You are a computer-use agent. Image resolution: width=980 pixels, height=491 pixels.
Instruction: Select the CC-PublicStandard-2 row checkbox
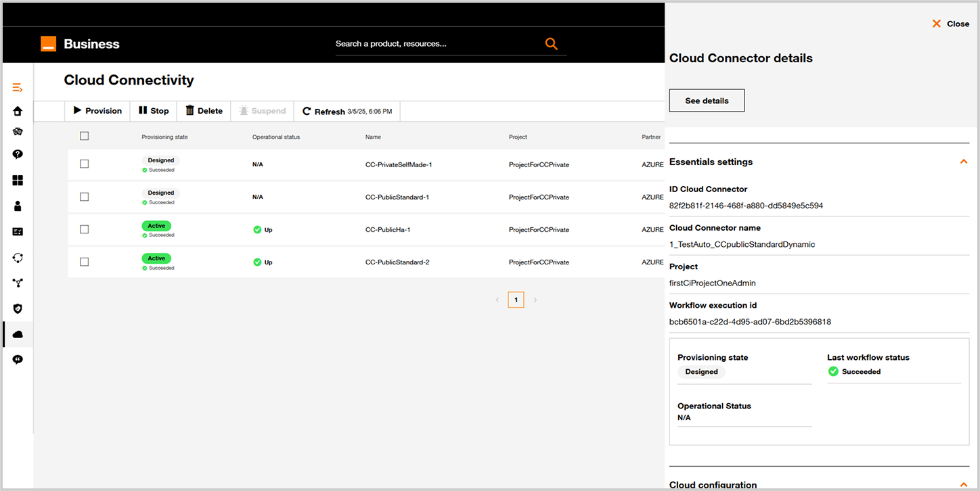[x=85, y=262]
